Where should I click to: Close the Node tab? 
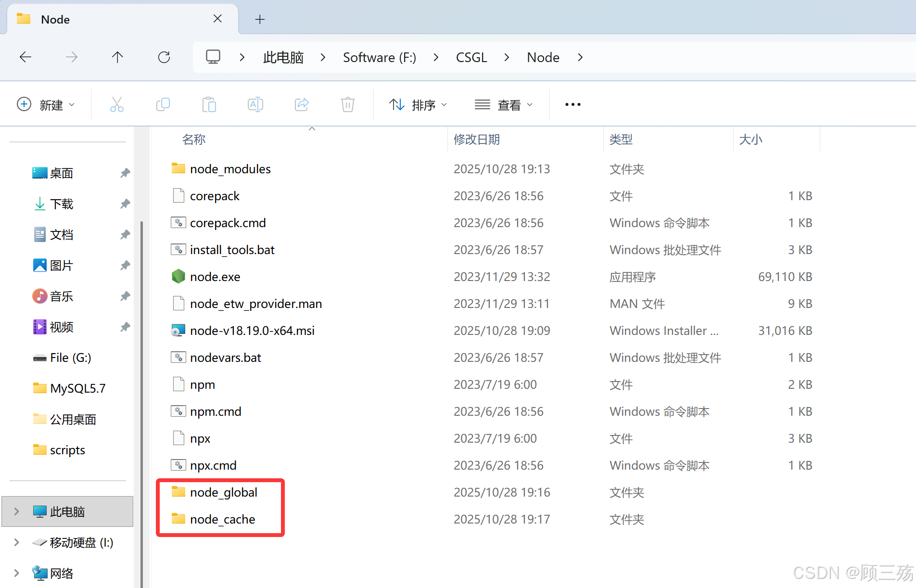pos(217,19)
